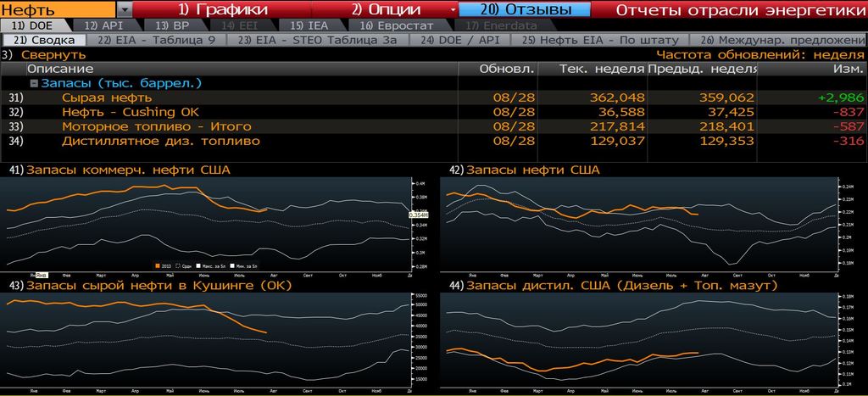
Task: Click the Мин. за 5л legend swatch
Action: 232,266
